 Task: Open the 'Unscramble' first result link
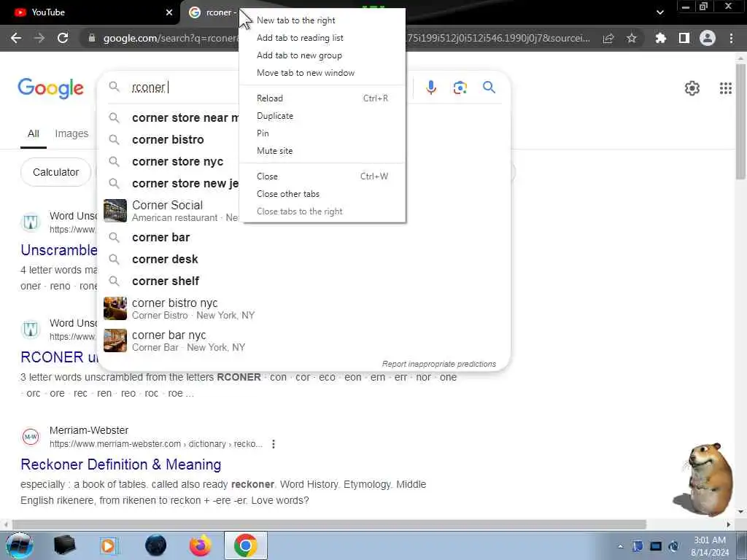(x=59, y=250)
